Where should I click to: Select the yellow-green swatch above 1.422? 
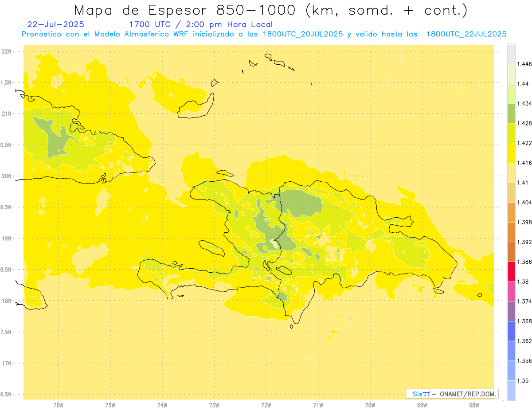tap(511, 133)
